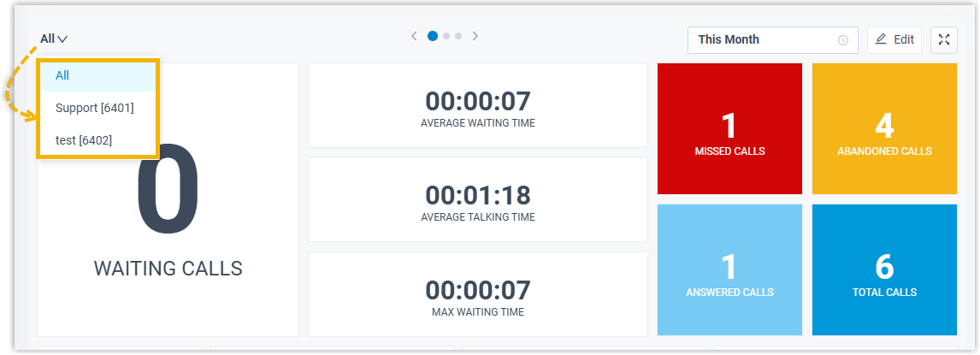Click the light blue Answered Calls tile

click(x=729, y=269)
